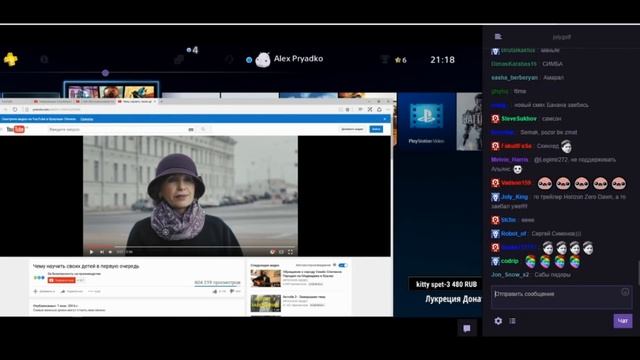Click username codrip in chat

click(510, 261)
